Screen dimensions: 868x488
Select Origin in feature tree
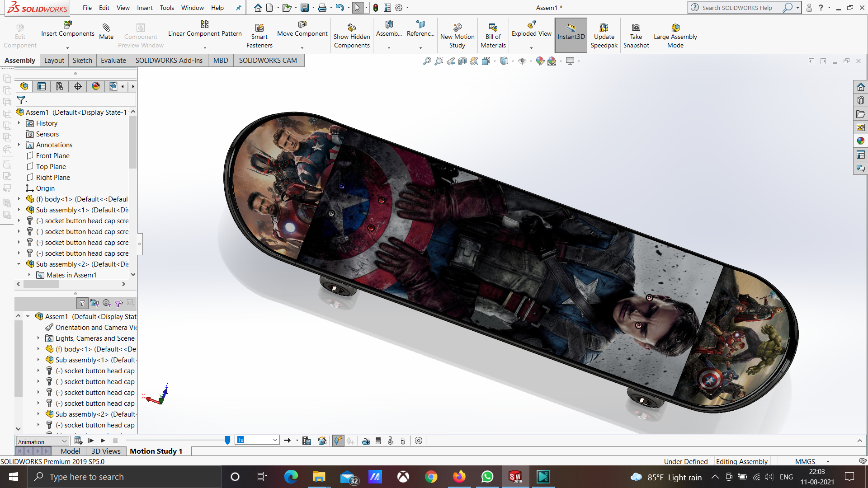(x=45, y=188)
